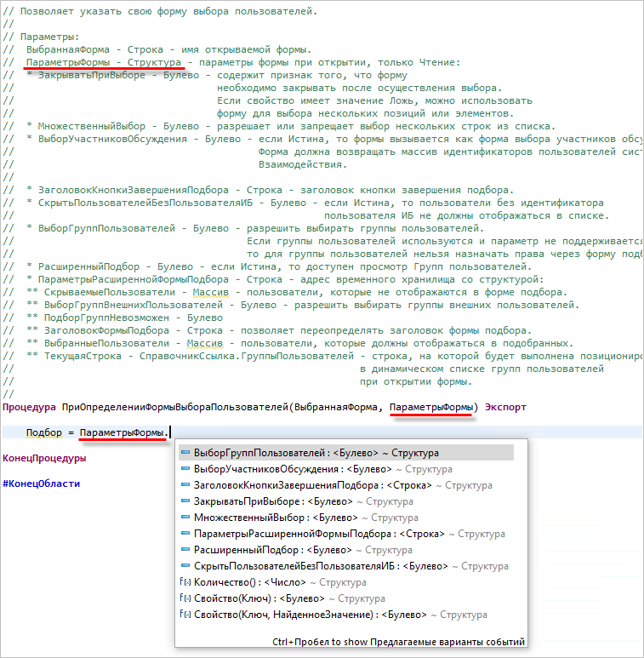Screen dimensions: 644x658
Task: Click the Ctrl+Пробел hint at popup bottom
Action: point(398,642)
